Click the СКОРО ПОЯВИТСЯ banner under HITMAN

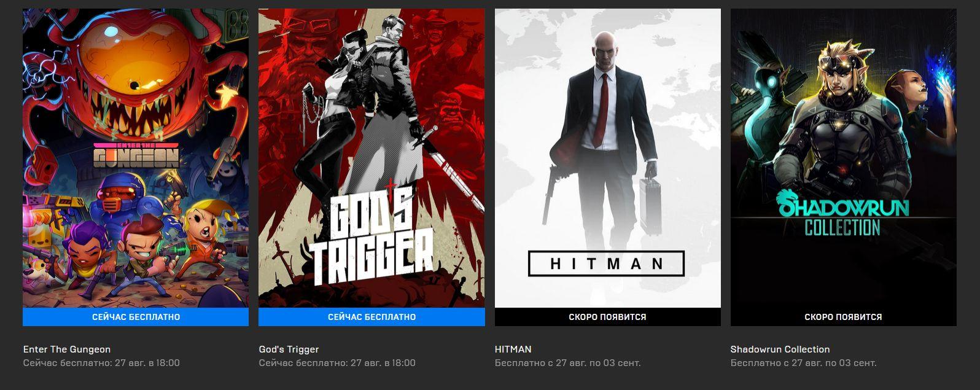pos(607,317)
